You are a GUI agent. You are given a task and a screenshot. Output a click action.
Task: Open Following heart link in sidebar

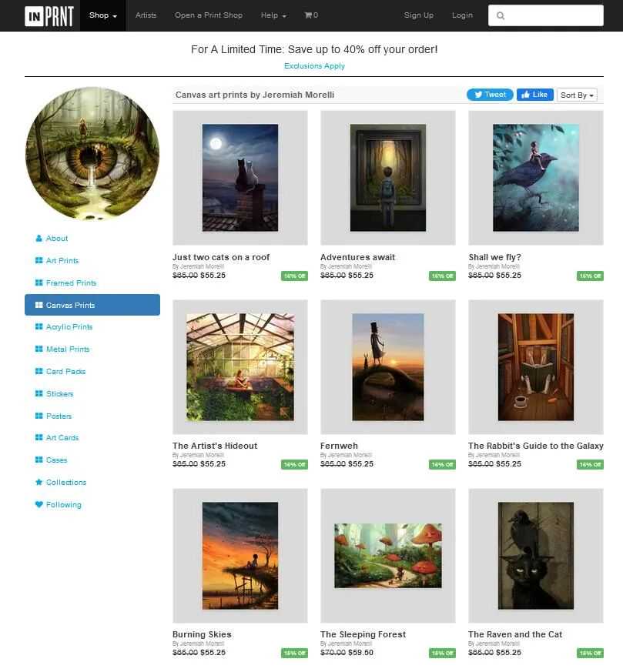[x=58, y=504]
